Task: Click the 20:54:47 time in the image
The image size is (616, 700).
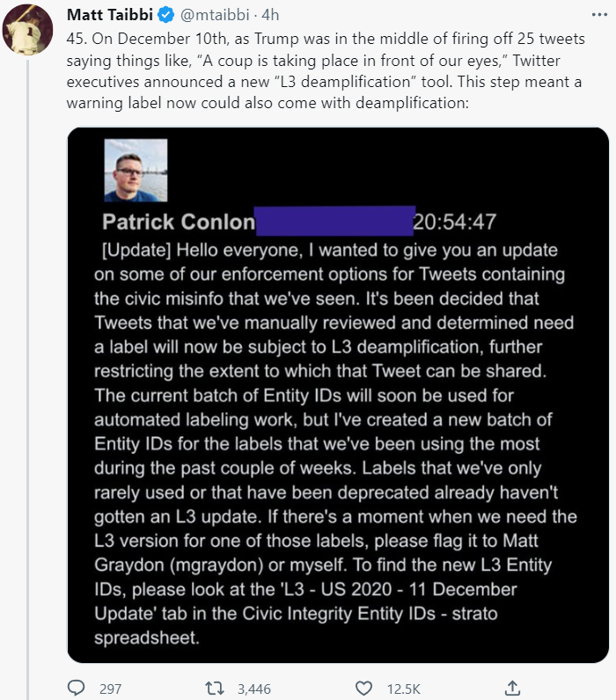Action: pos(456,222)
